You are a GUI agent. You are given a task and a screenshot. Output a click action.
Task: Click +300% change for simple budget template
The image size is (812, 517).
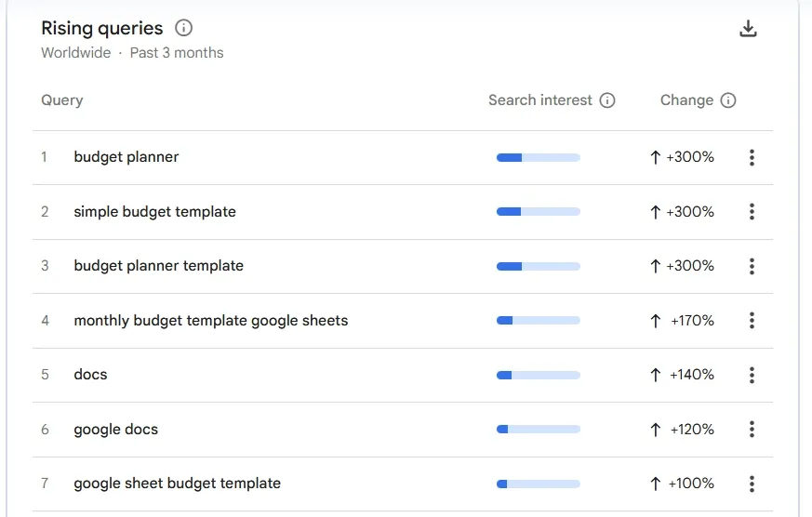click(x=690, y=212)
